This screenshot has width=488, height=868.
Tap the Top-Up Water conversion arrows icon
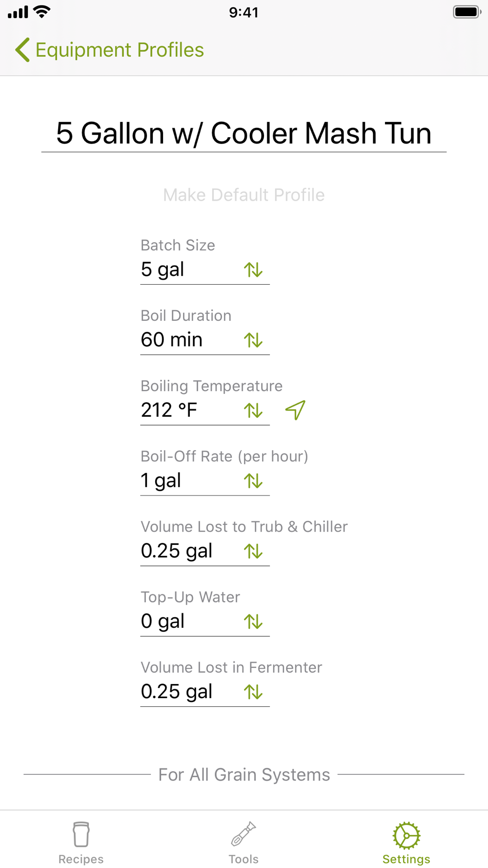click(x=253, y=621)
